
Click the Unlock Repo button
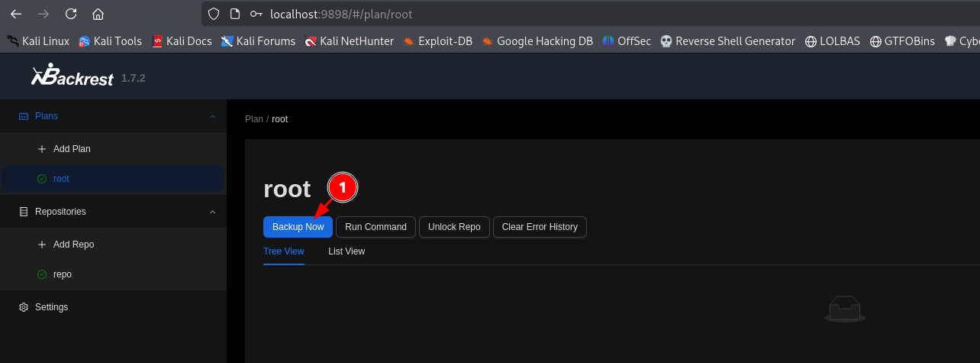pos(454,227)
